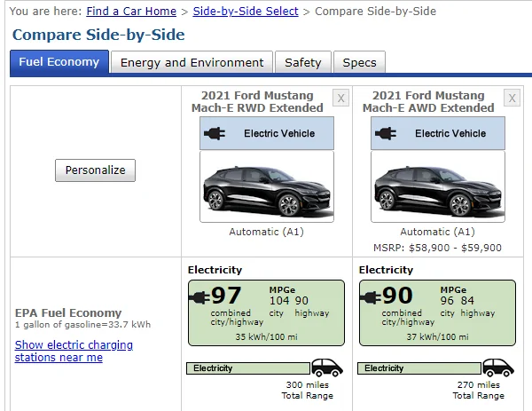Click the EPA Fuel Economy row label
Viewport: 532px width, 411px height.
[x=68, y=312]
